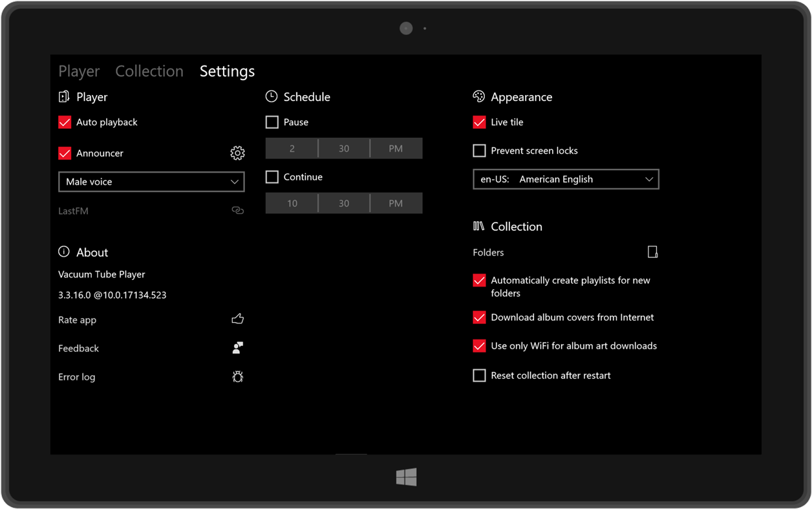Select Pause time PM field
The width and height of the screenshot is (812, 509).
(x=396, y=149)
